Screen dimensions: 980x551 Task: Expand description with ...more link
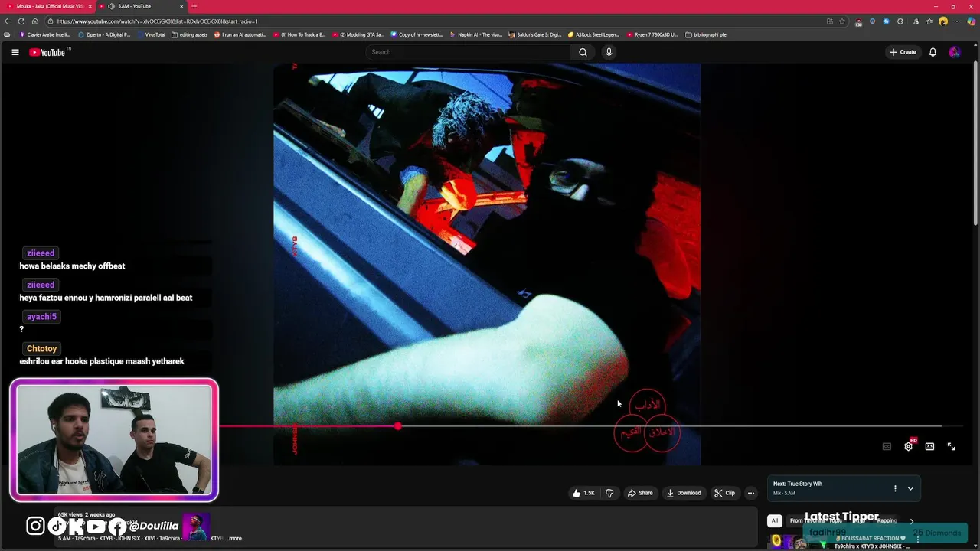(233, 538)
